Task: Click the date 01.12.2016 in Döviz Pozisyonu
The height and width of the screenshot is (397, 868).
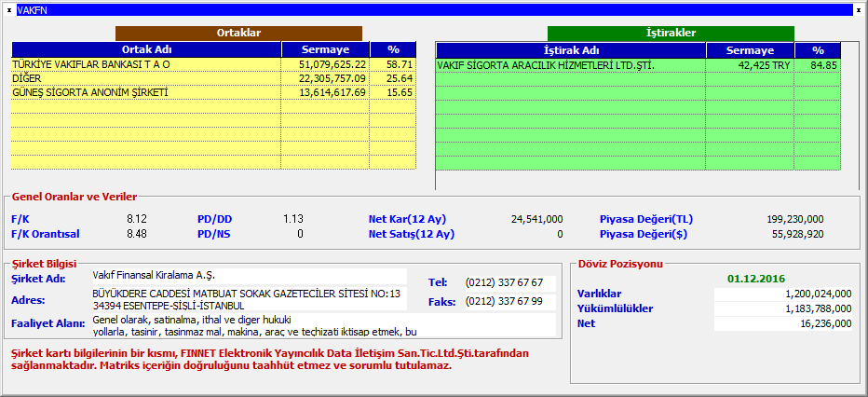Action: coord(756,279)
